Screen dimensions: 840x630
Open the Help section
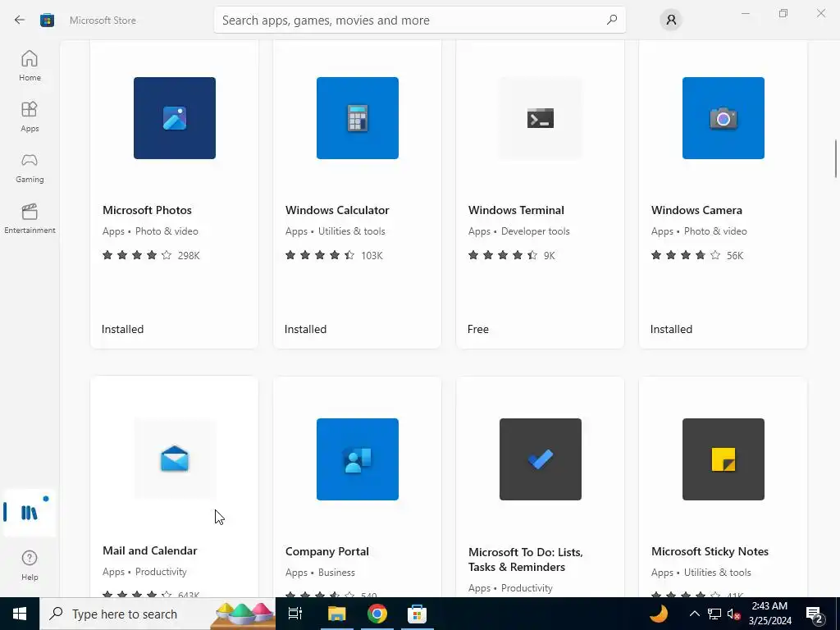pyautogui.click(x=30, y=565)
